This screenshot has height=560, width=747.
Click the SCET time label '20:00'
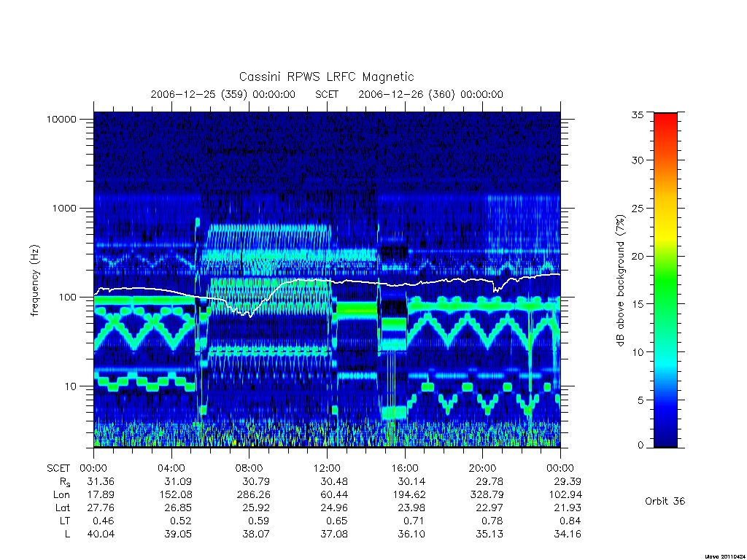pyautogui.click(x=483, y=468)
